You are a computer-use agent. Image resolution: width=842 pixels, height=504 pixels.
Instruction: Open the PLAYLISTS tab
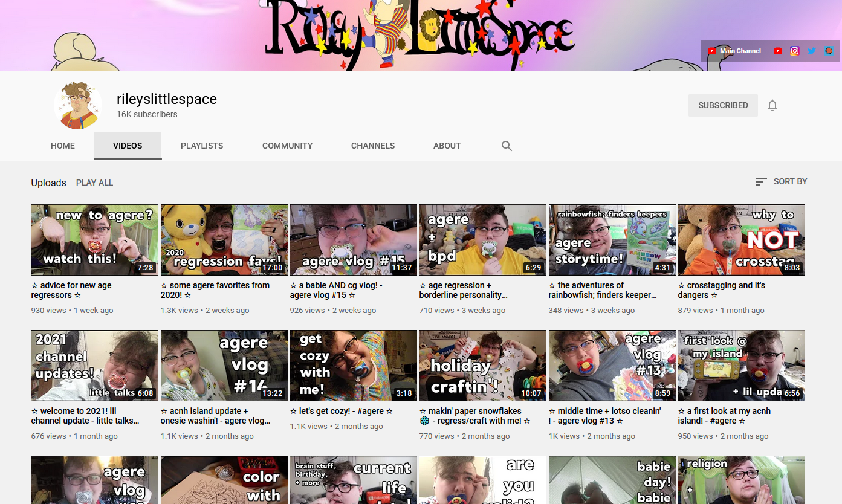coord(202,146)
